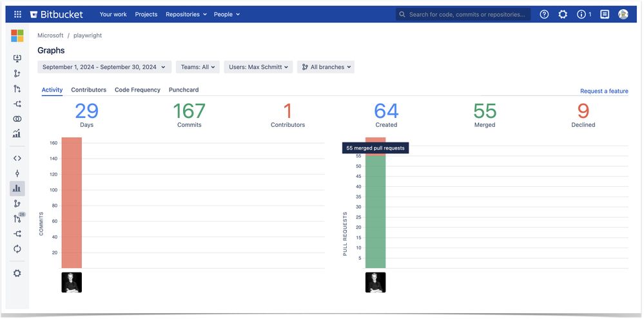This screenshot has height=319, width=644.
Task: Switch to the Contributors tab
Action: 89,90
